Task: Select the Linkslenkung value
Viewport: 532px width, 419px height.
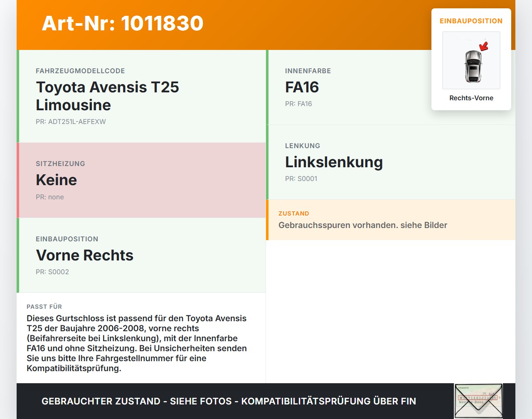Action: pyautogui.click(x=334, y=162)
